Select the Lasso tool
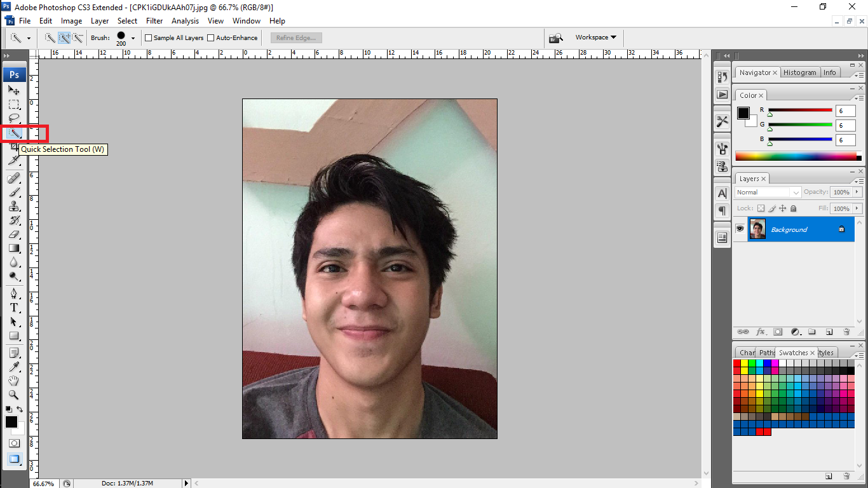Screen dimensions: 868x488 [14, 118]
